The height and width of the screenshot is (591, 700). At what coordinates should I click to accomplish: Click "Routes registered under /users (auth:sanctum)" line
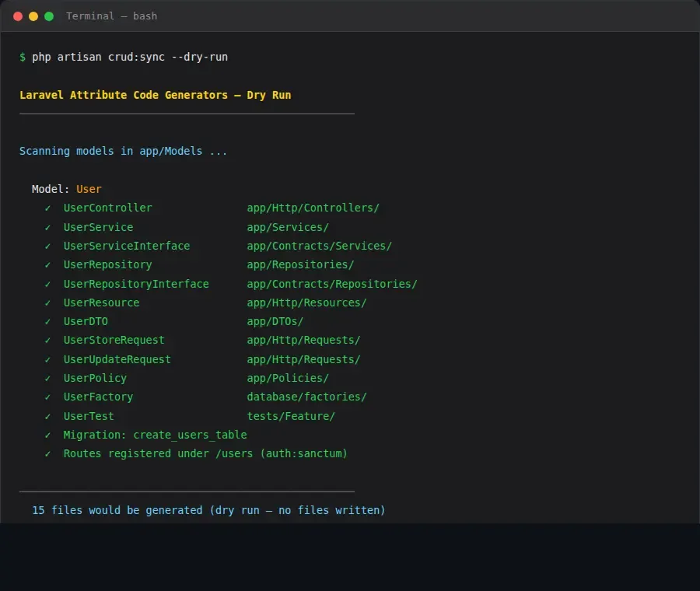205,453
